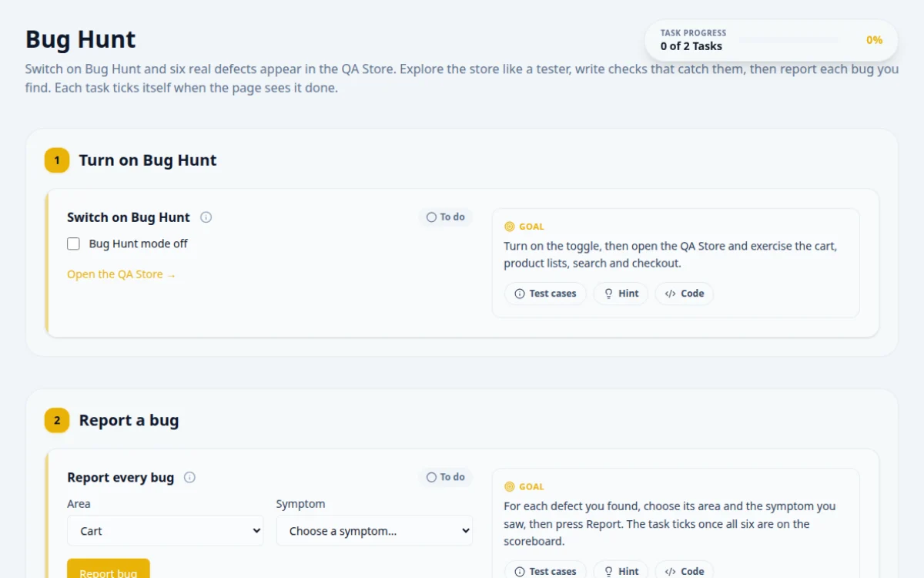Open the Choose a symptom dropdown

pos(374,530)
